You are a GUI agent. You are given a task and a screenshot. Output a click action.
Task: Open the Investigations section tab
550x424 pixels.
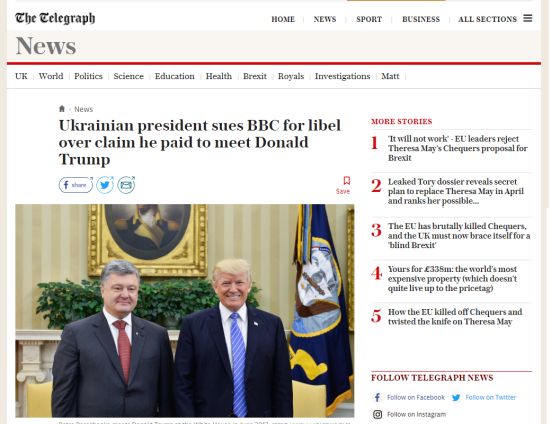tap(342, 76)
